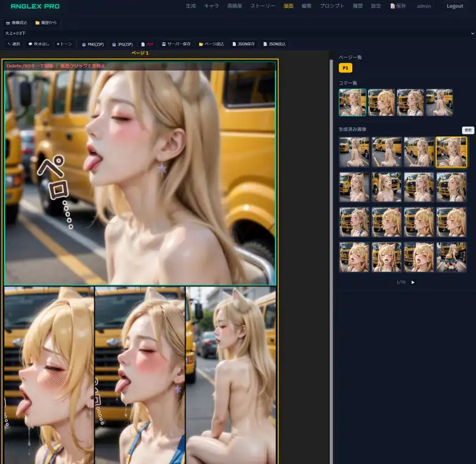Click the Logout button
This screenshot has height=464, width=476.
(455, 6)
